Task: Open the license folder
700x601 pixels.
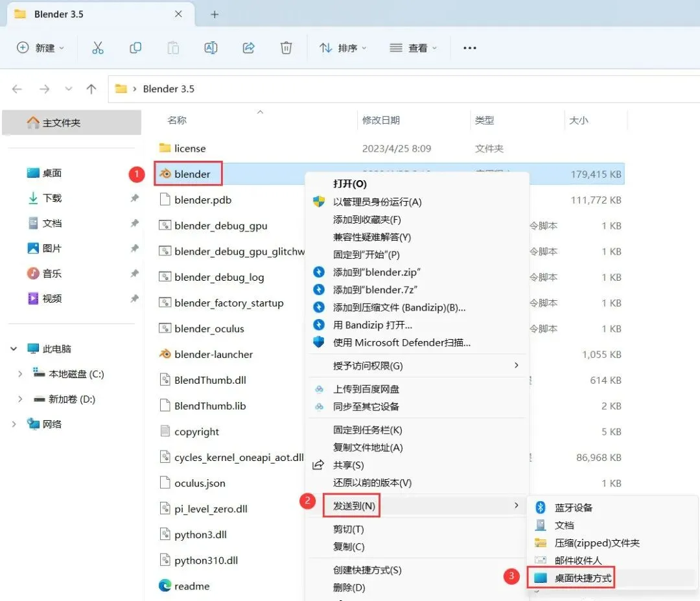Action: click(183, 148)
